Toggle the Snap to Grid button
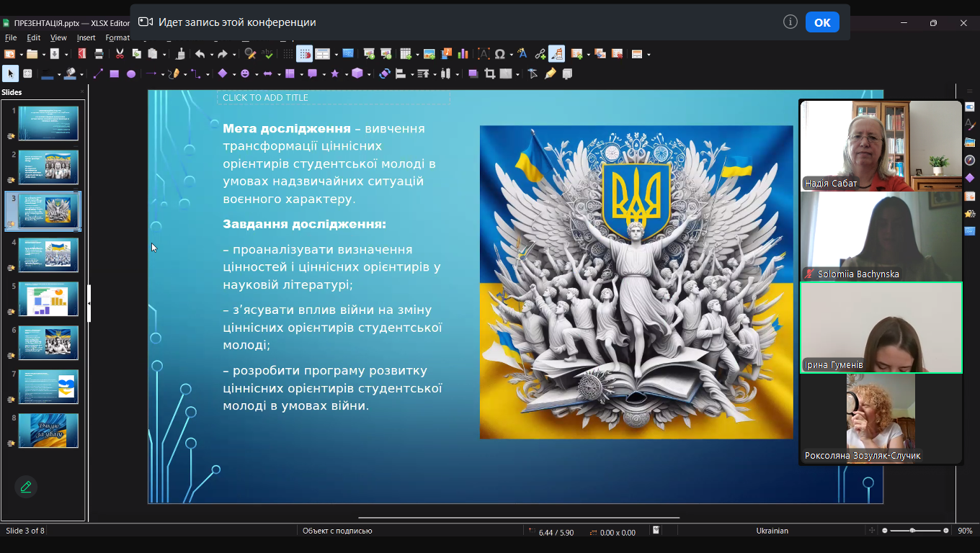Image resolution: width=980 pixels, height=553 pixels. click(305, 54)
